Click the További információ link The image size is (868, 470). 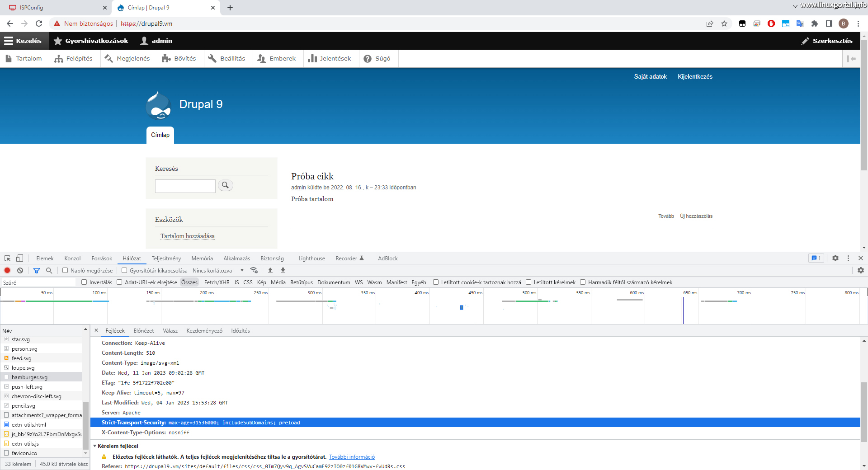pyautogui.click(x=352, y=456)
